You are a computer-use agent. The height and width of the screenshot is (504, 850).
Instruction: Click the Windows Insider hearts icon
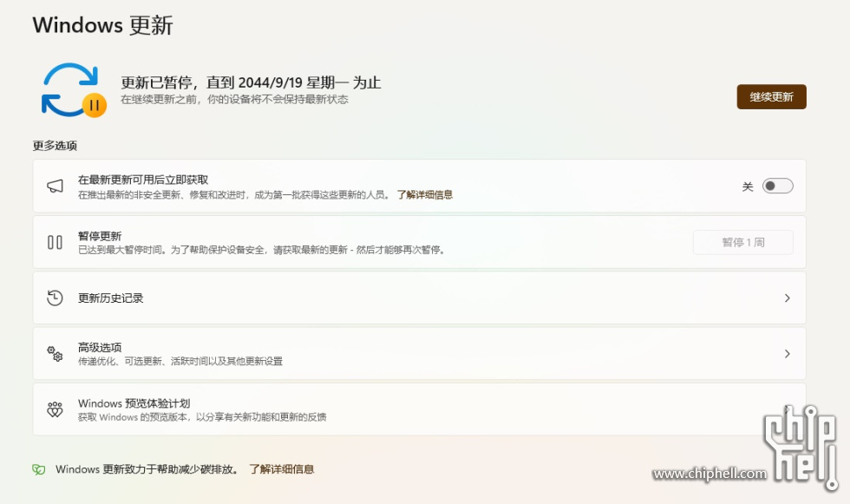pos(55,409)
